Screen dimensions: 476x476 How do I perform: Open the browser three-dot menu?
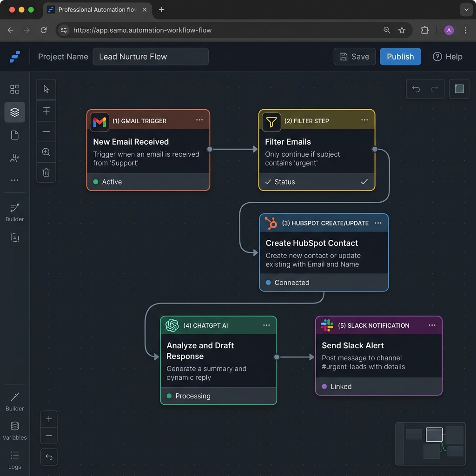[x=465, y=30]
